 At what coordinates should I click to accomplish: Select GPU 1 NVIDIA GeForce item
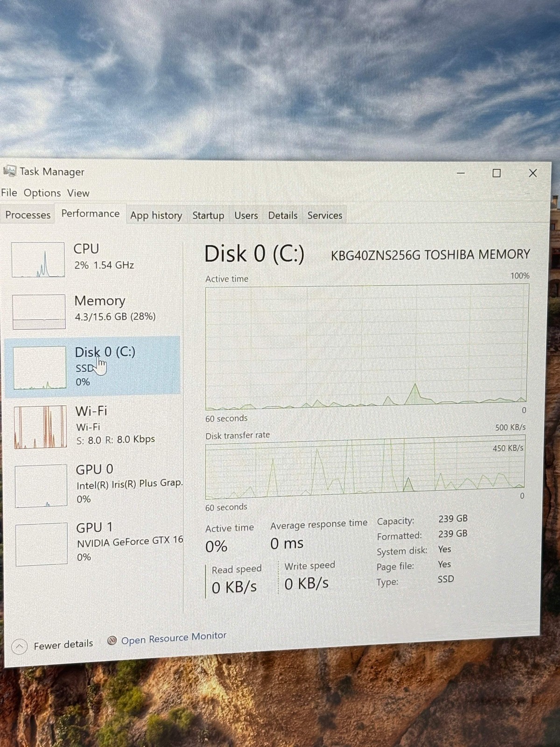coord(96,543)
